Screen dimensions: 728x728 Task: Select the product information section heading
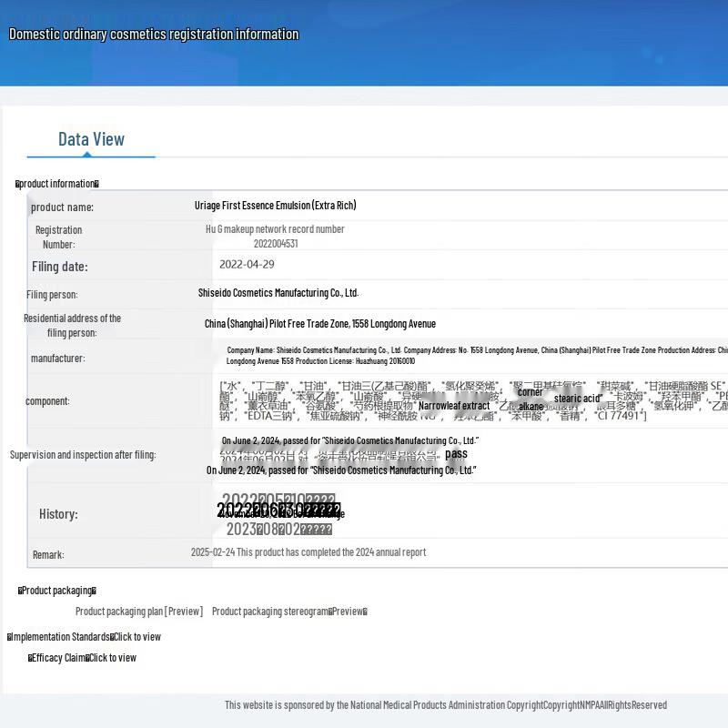pos(57,184)
